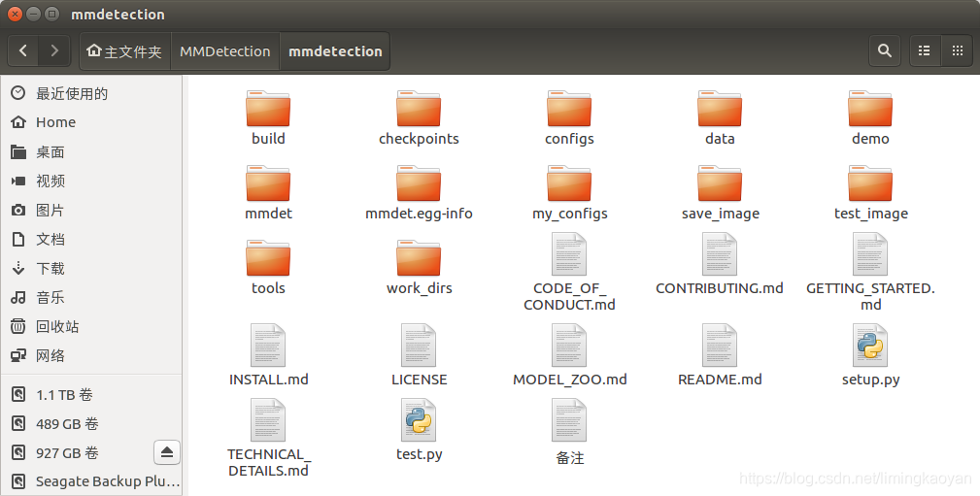The width and height of the screenshot is (980, 496).
Task: Close the mmdetection window
Action: pos(15,14)
